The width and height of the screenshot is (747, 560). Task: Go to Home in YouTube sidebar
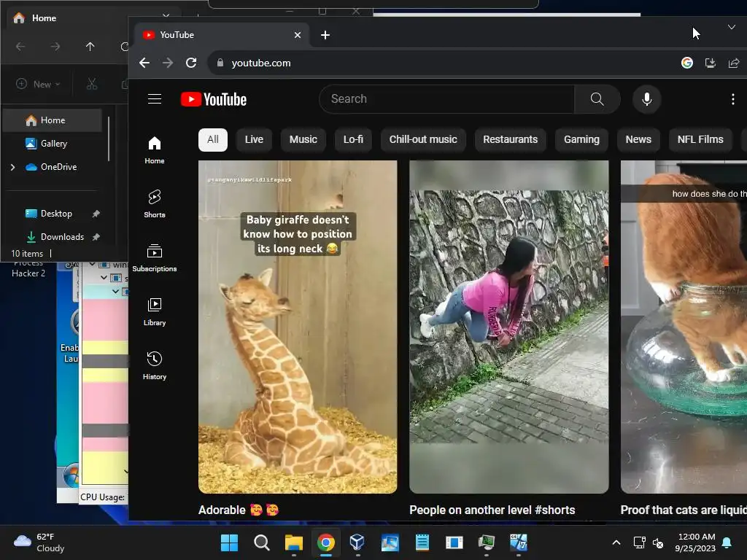pyautogui.click(x=155, y=150)
